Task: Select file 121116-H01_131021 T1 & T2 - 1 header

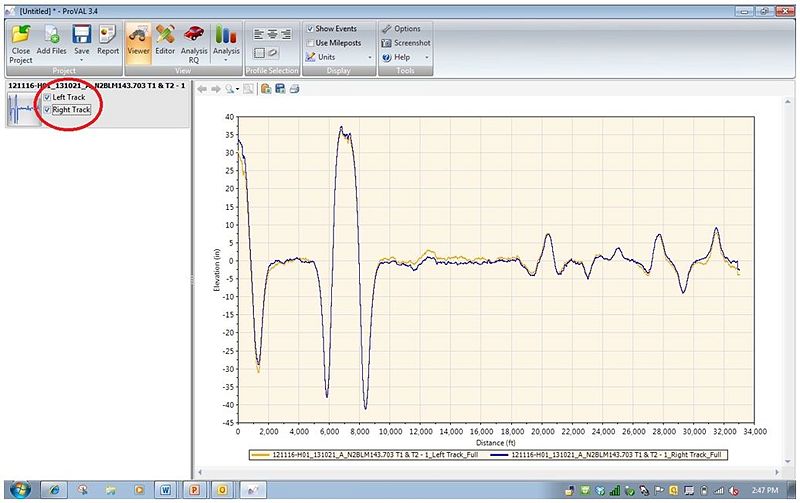Action: click(x=96, y=86)
